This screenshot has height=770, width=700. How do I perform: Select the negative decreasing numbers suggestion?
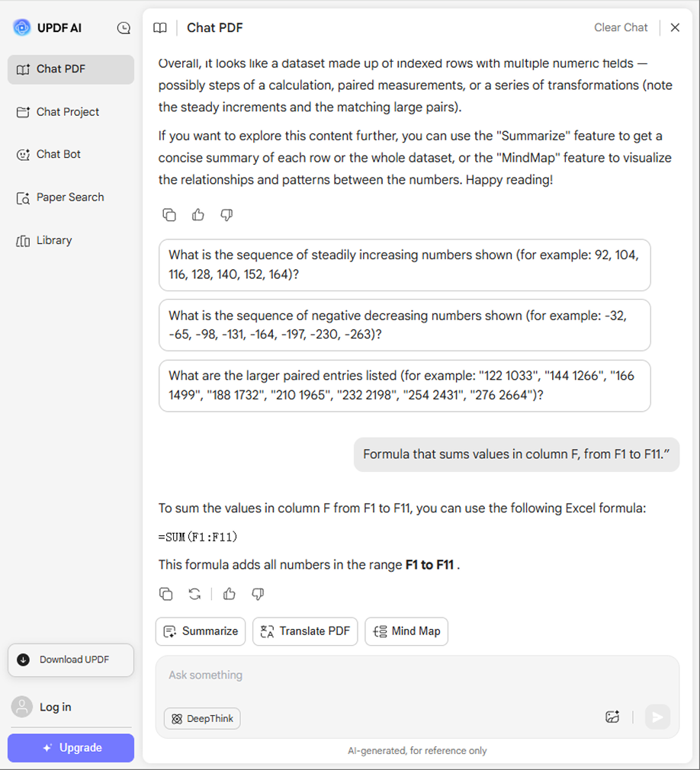[x=405, y=325]
